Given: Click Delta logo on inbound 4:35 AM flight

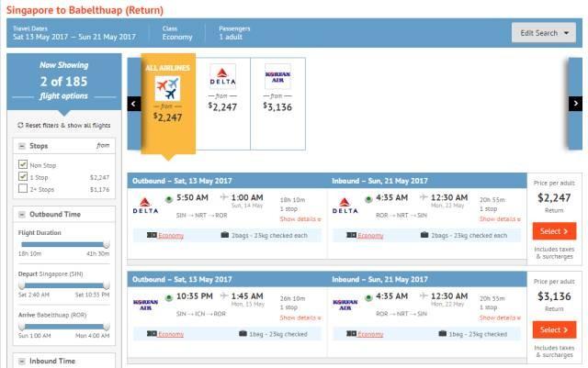Looking at the screenshot, I should [345, 206].
